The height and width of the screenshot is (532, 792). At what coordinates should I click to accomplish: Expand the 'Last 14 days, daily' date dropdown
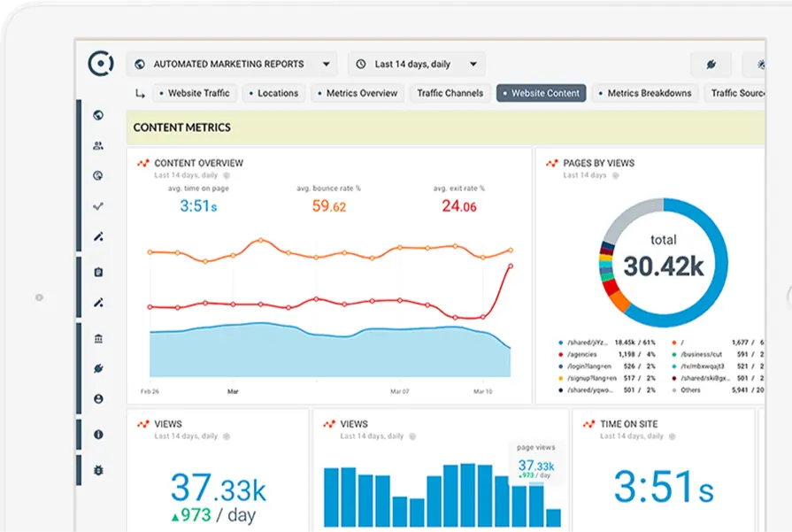417,64
